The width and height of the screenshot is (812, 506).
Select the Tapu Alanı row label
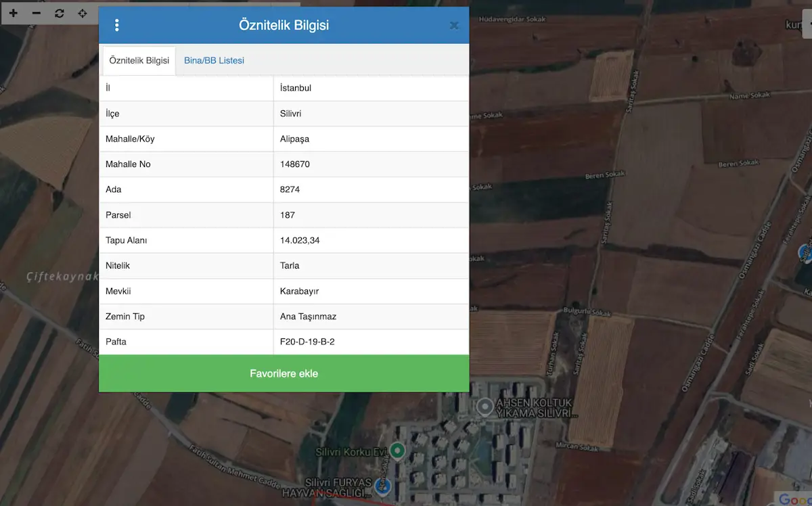[x=127, y=241]
